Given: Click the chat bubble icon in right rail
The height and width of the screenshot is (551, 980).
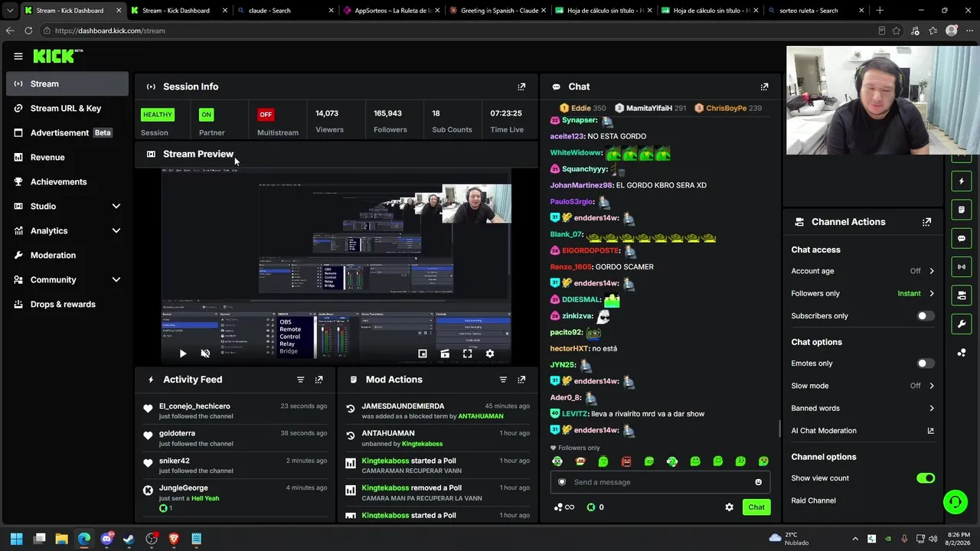Looking at the screenshot, I should [x=962, y=239].
